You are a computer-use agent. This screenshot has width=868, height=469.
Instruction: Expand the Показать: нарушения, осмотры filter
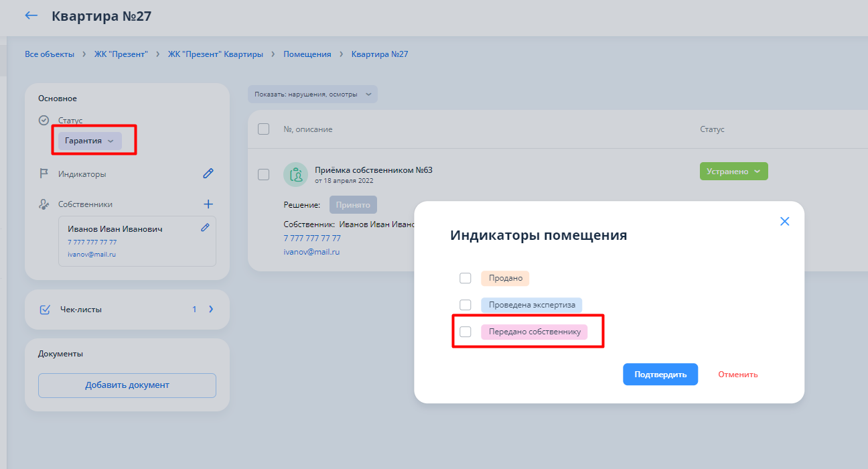pyautogui.click(x=312, y=94)
